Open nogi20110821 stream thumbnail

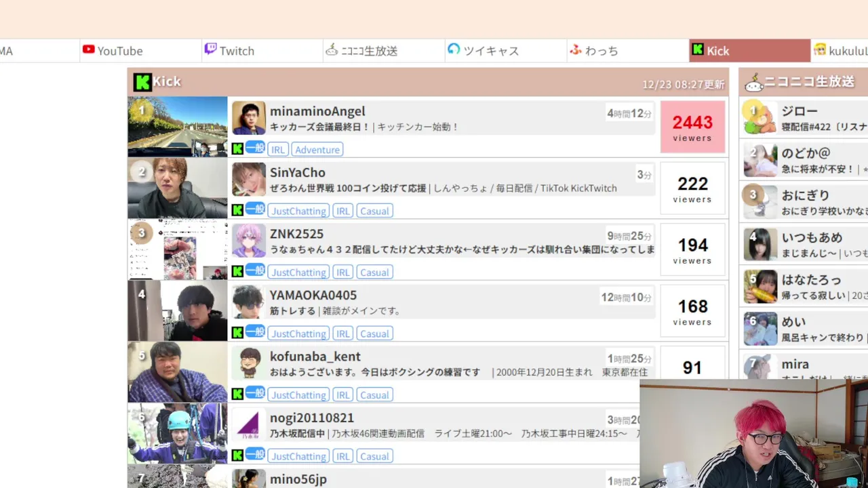(178, 434)
